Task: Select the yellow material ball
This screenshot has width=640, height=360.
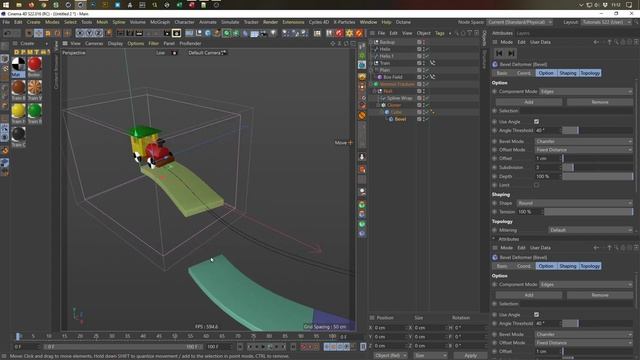Action: click(x=18, y=111)
